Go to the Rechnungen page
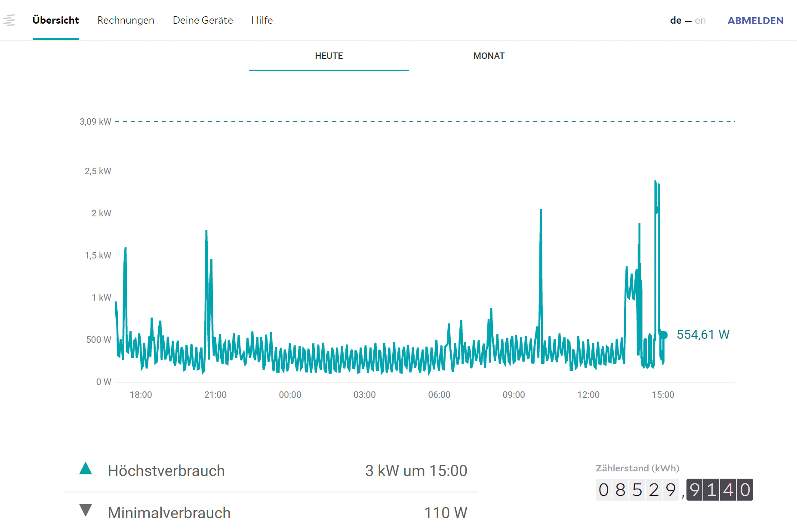Screen dimensions: 797x532 click(126, 20)
